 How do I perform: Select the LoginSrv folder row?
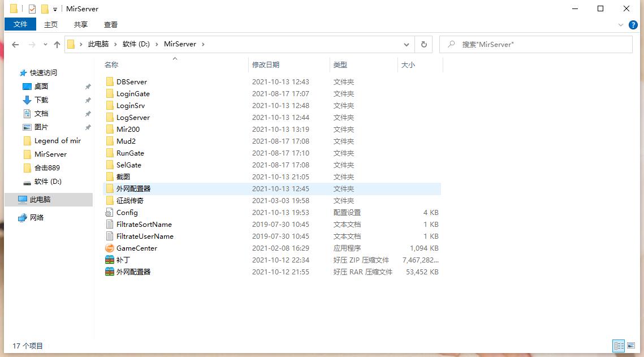[271, 106]
